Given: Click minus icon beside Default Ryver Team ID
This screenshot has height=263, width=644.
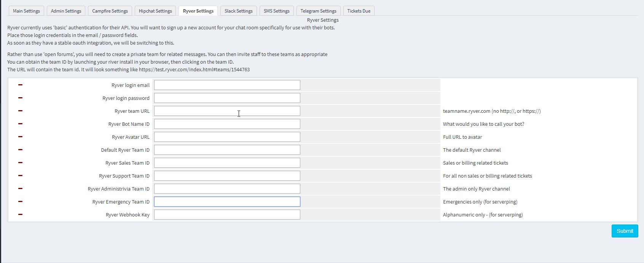Looking at the screenshot, I should click(20, 149).
